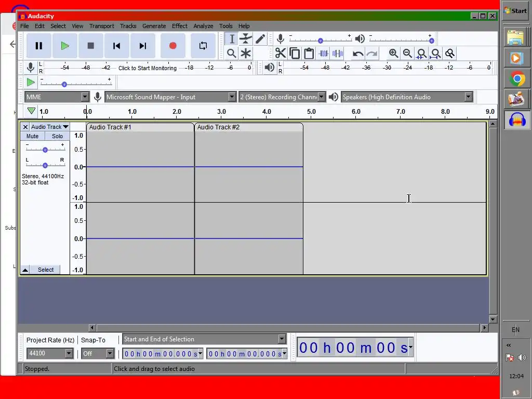
Task: Click the Play-at-Speed green arrow
Action: (31, 82)
